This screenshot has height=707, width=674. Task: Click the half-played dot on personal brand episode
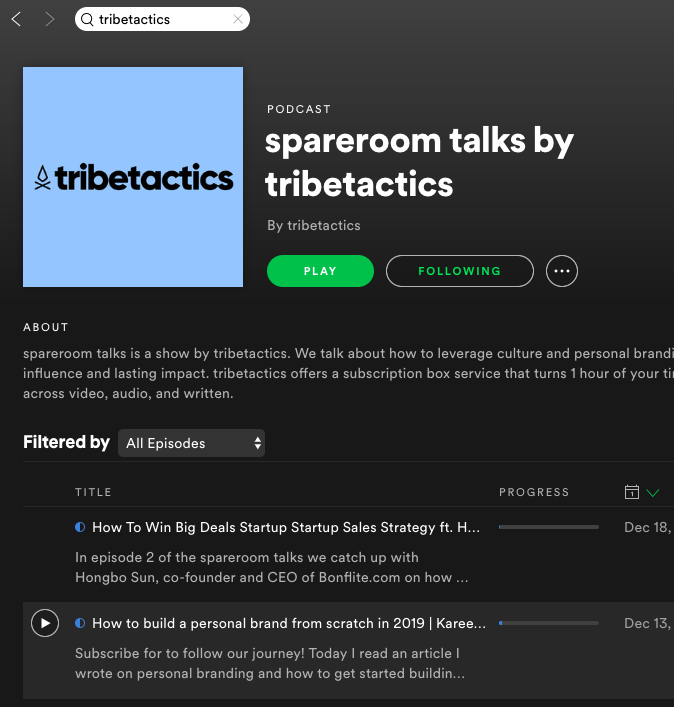[80, 623]
